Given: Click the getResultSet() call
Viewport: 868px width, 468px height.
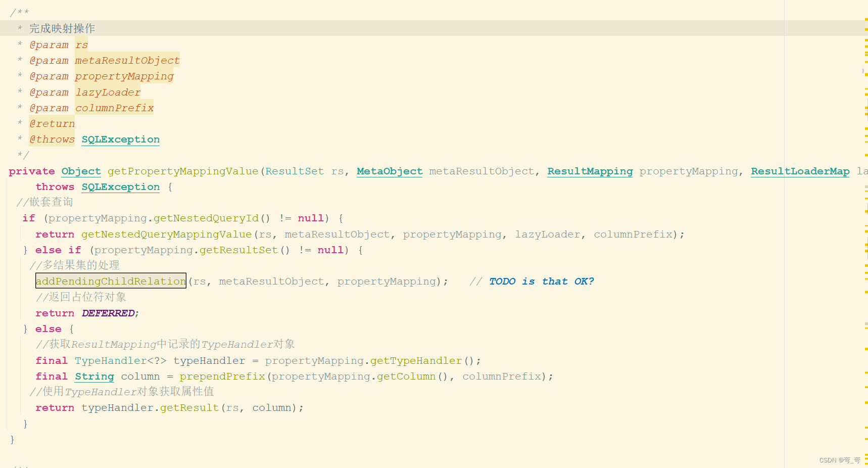Looking at the screenshot, I should [245, 250].
